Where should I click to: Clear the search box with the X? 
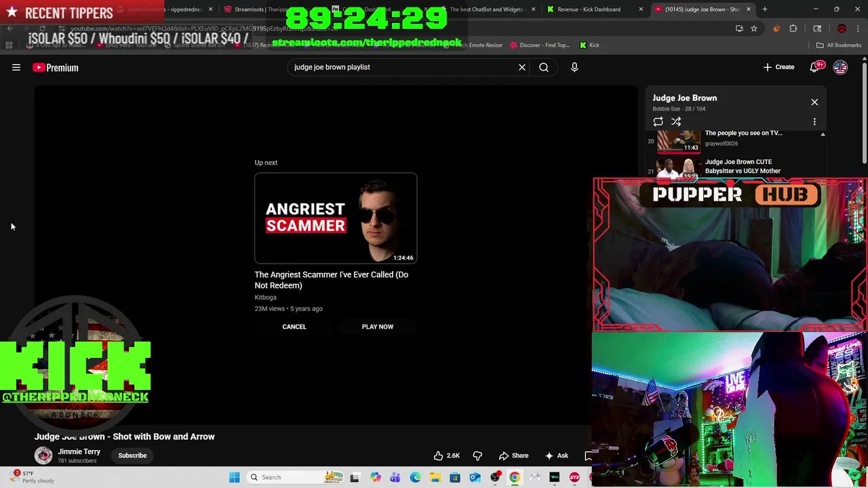(x=522, y=67)
